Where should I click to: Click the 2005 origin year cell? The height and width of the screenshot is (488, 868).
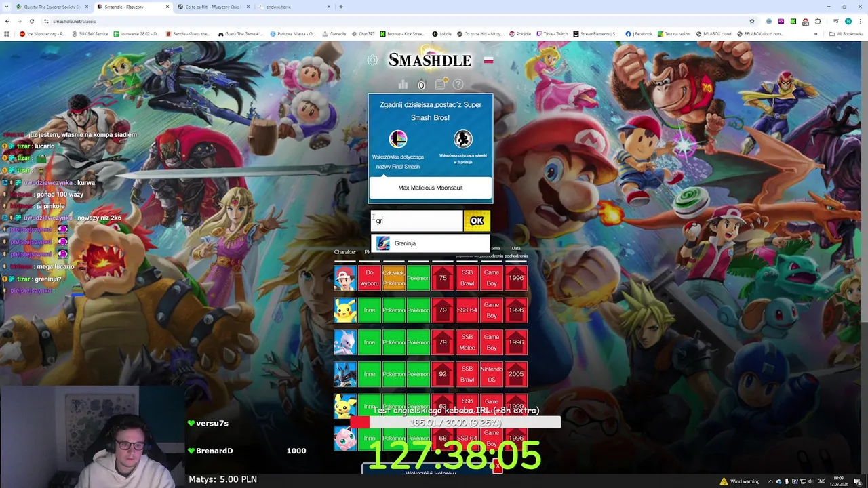516,374
